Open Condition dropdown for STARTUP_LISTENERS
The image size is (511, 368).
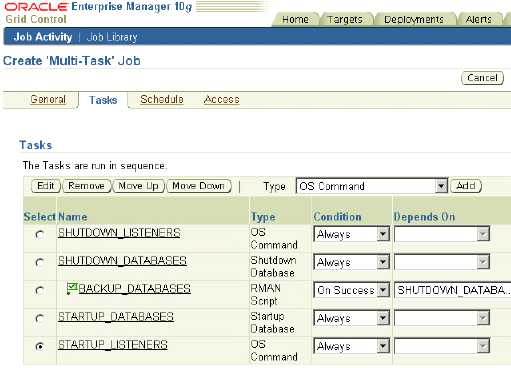[351, 346]
